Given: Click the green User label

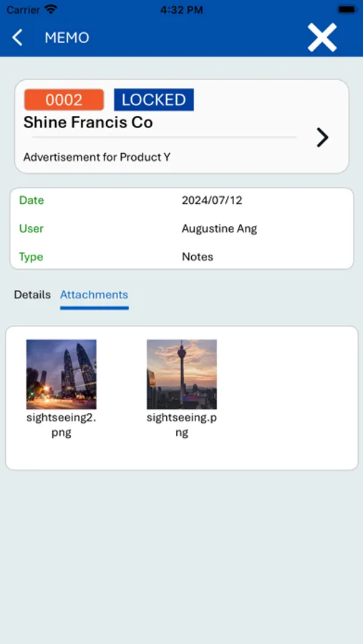Looking at the screenshot, I should pyautogui.click(x=32, y=228).
